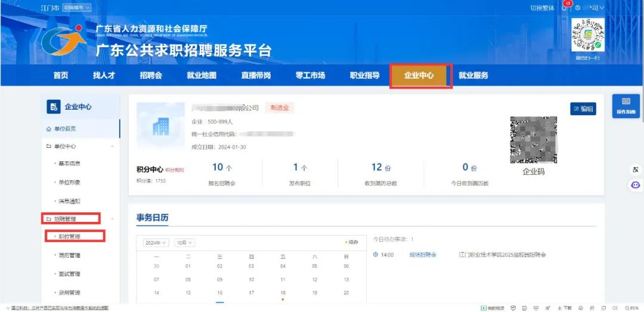Click the 编辑 edit button
The width and height of the screenshot is (644, 312).
click(x=583, y=109)
